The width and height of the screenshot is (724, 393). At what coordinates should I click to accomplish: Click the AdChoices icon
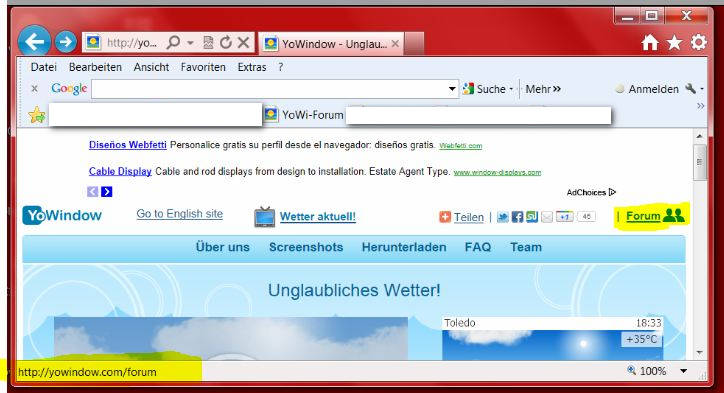pyautogui.click(x=612, y=192)
